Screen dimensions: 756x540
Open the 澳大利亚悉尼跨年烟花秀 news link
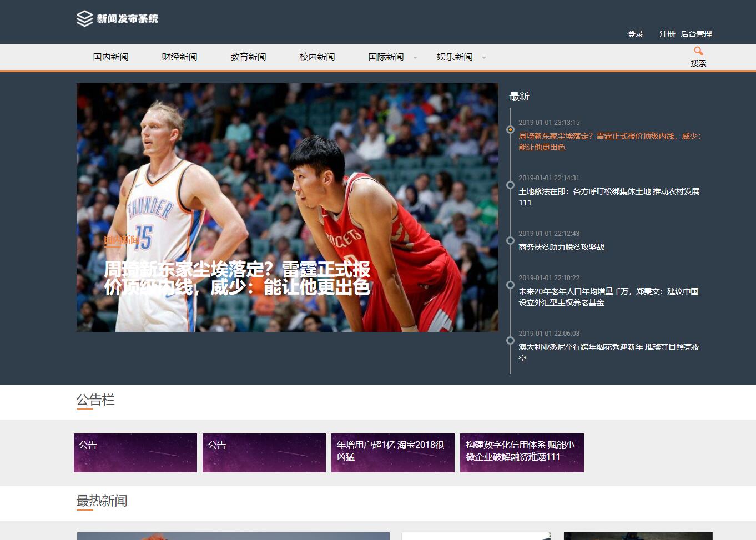[x=609, y=352]
